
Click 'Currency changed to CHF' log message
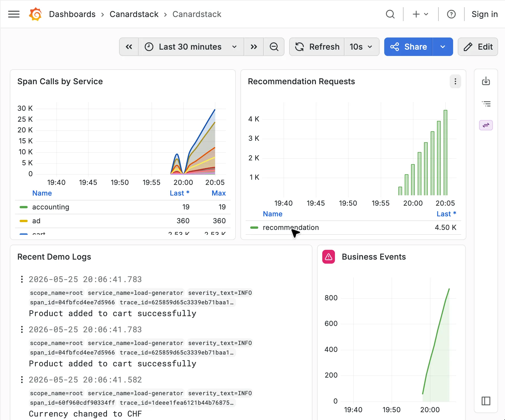click(85, 414)
